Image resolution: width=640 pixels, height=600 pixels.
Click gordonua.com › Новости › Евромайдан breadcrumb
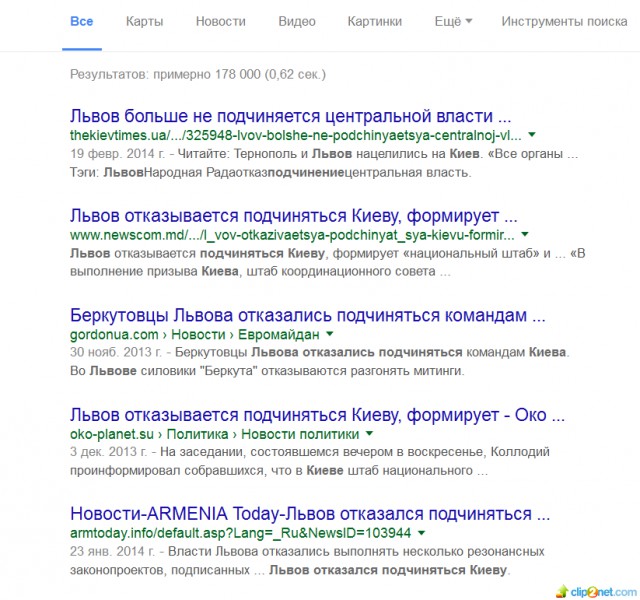[x=195, y=334]
